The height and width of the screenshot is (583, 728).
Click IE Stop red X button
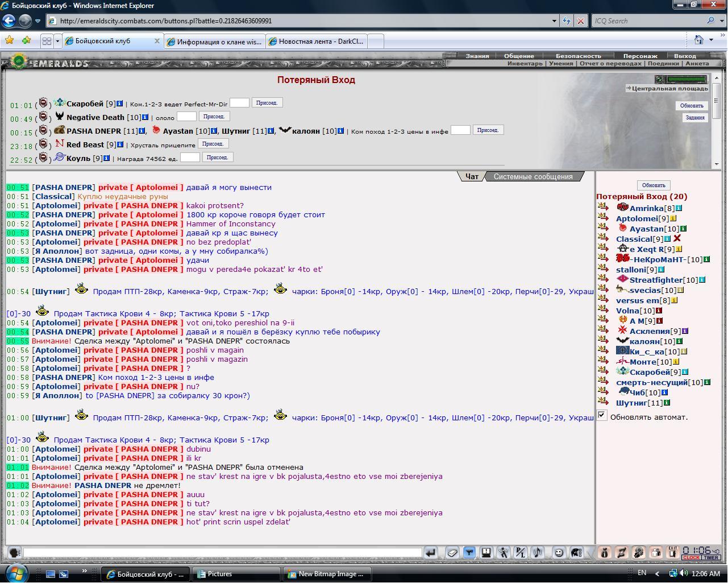tap(580, 21)
